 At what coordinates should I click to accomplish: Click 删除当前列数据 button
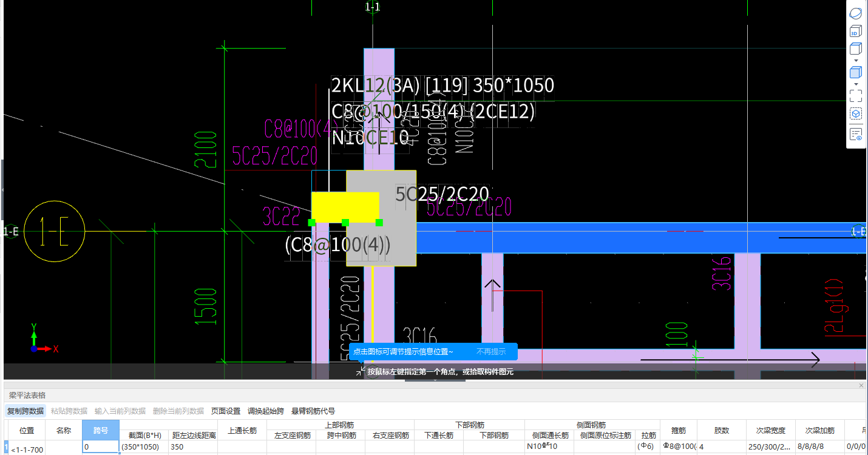tap(178, 411)
